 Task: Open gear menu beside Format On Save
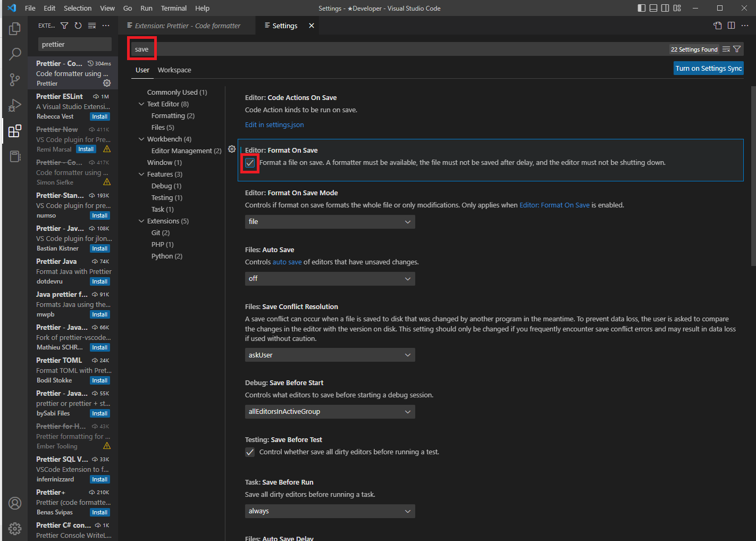232,149
